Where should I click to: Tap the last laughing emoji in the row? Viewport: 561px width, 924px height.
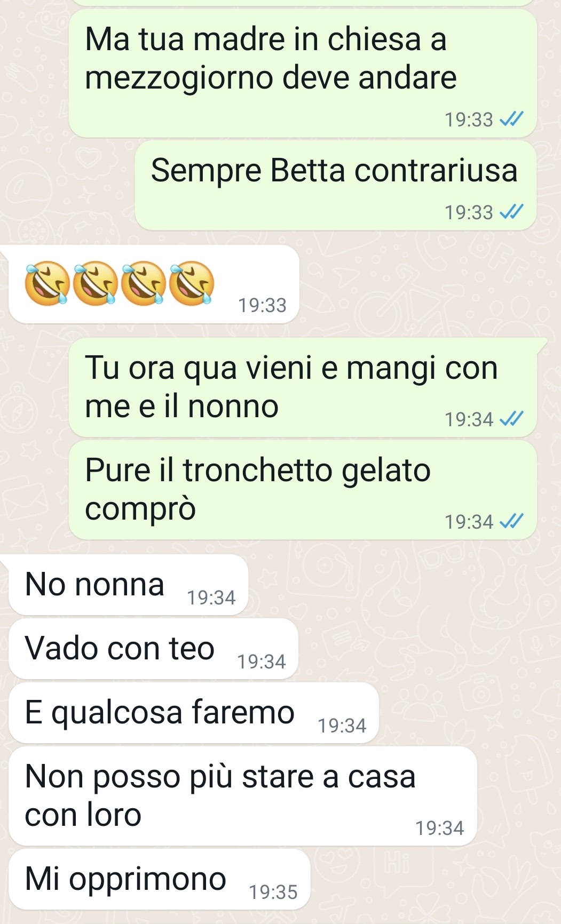click(192, 283)
